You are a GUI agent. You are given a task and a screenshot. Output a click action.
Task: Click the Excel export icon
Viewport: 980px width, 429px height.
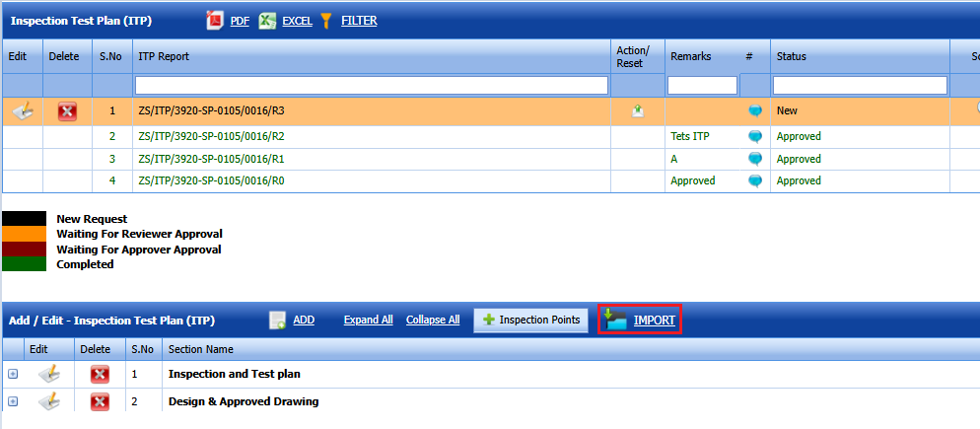(267, 21)
